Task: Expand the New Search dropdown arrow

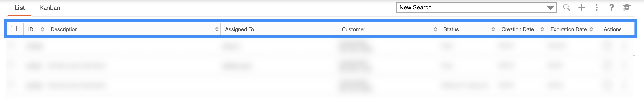Action: 550,8
